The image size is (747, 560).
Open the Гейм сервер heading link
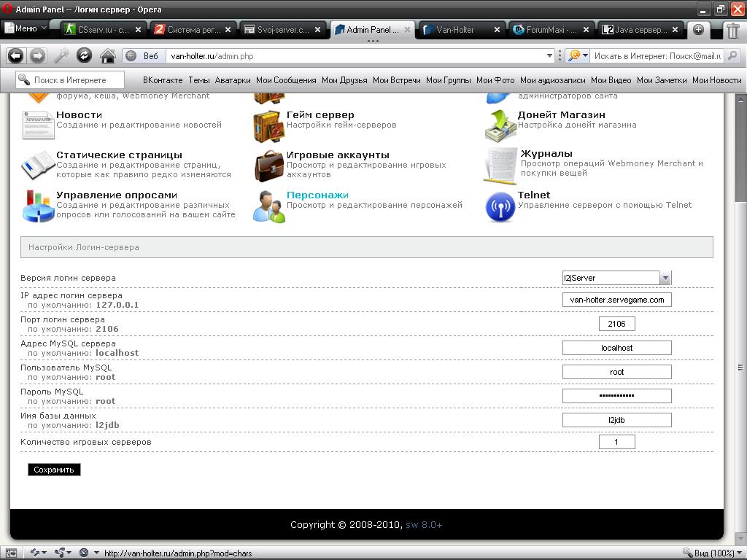pos(320,114)
